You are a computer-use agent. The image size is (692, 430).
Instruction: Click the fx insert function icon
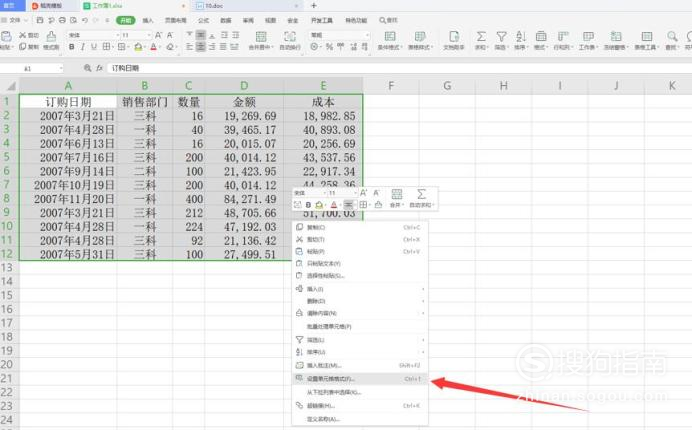point(99,68)
